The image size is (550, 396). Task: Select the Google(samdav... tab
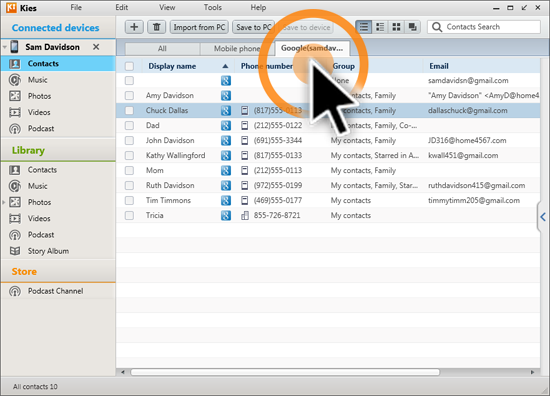[x=312, y=48]
